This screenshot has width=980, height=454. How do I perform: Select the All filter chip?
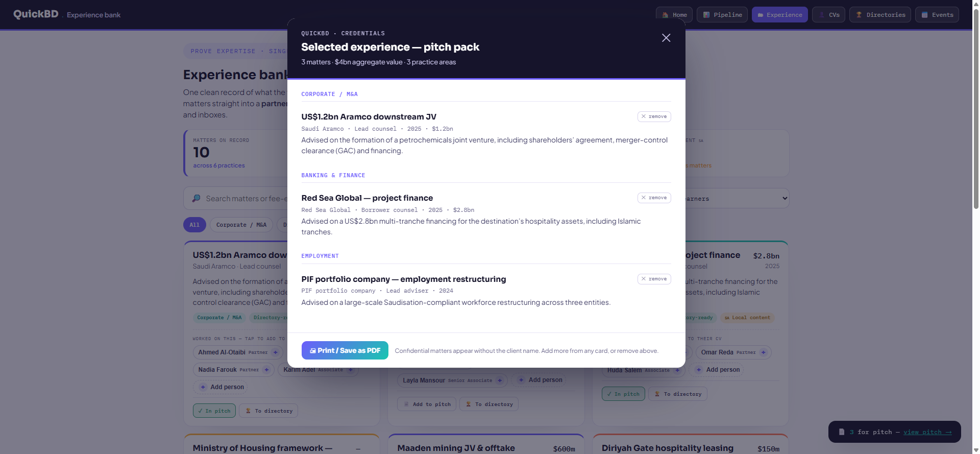point(194,225)
